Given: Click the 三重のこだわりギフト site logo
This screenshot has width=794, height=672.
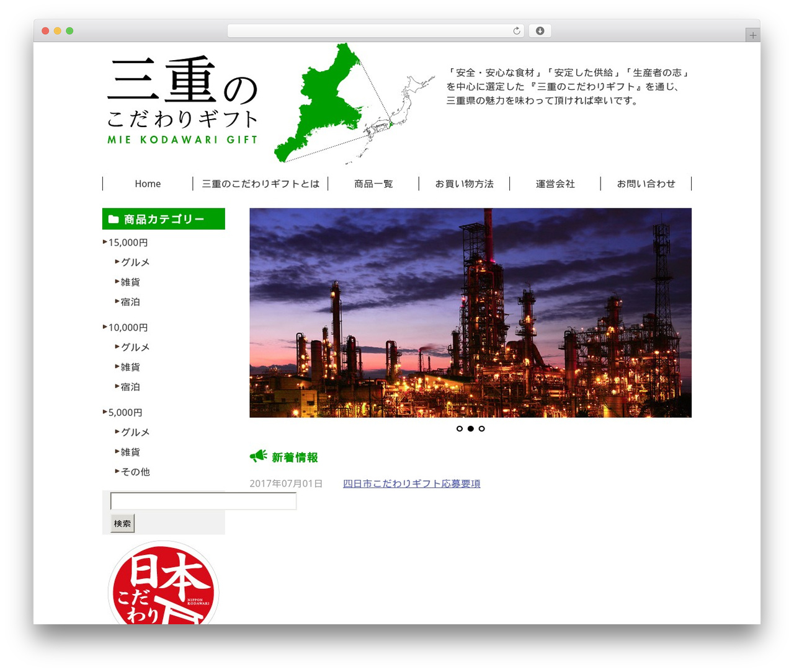Looking at the screenshot, I should 182,100.
